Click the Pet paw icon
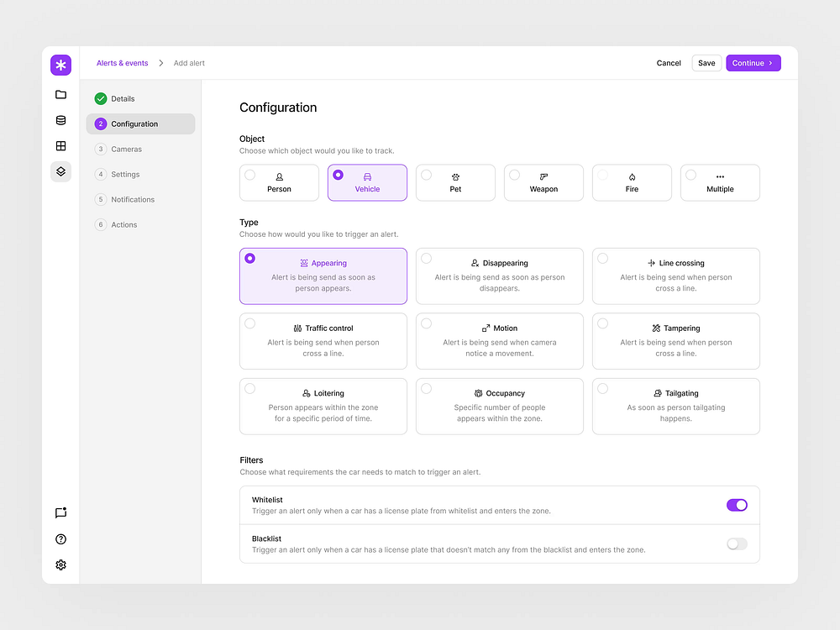The image size is (840, 630). (455, 177)
